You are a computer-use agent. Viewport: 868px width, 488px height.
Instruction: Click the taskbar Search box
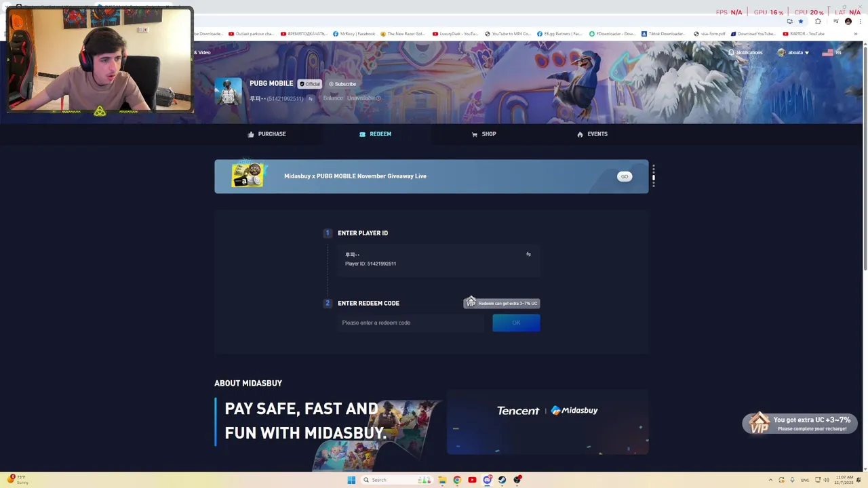[x=397, y=480]
